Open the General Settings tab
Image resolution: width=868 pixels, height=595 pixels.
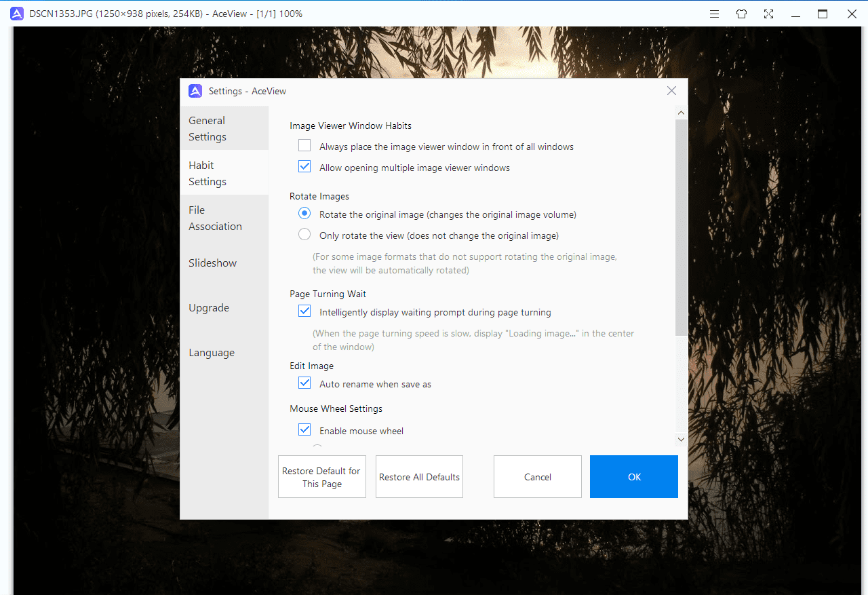click(x=224, y=128)
